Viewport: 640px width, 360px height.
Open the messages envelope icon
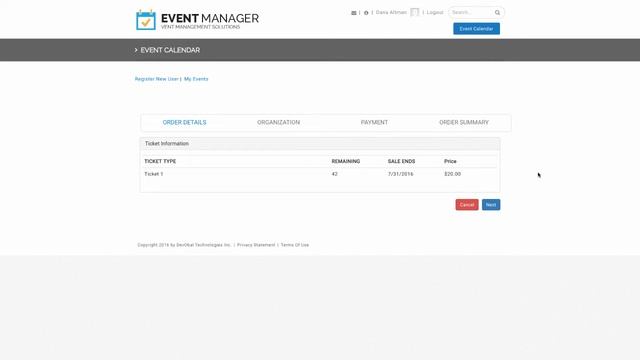point(353,13)
